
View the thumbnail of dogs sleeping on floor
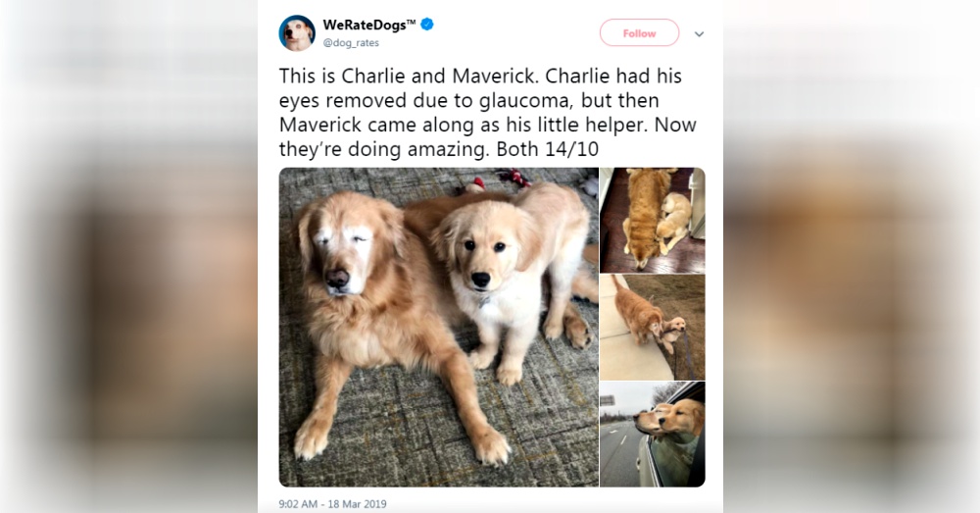[x=653, y=221]
